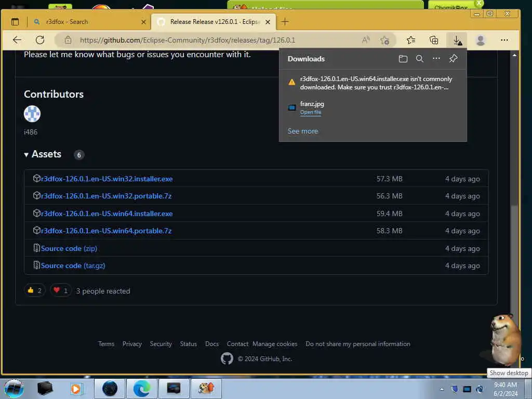Open GitHub Privacy footer link
Image resolution: width=532 pixels, height=399 pixels.
click(x=132, y=344)
